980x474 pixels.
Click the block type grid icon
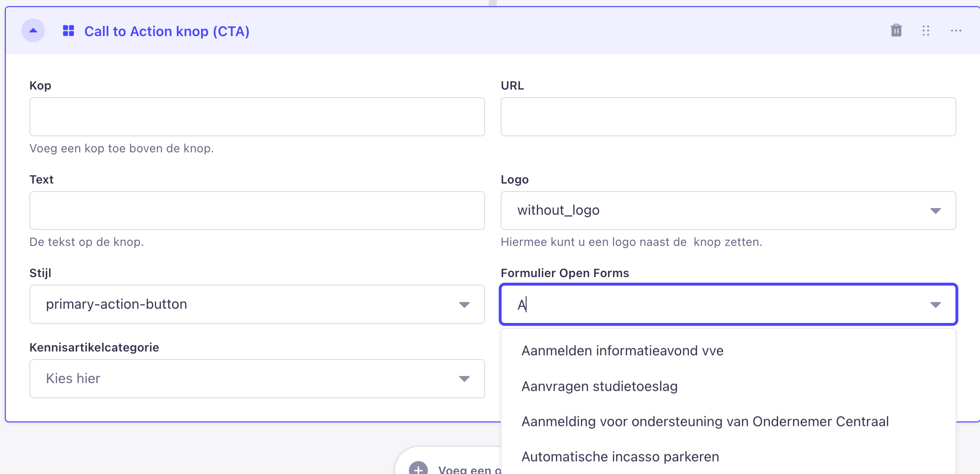pyautogui.click(x=68, y=31)
